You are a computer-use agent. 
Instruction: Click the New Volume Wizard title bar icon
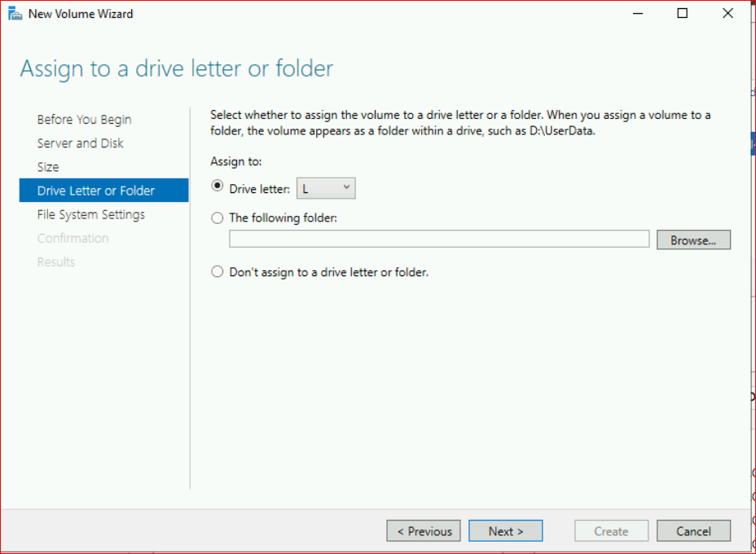[15, 14]
